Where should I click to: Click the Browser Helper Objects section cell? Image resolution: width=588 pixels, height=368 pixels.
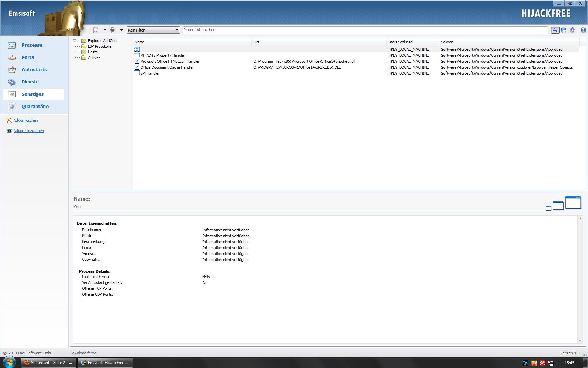coord(507,67)
